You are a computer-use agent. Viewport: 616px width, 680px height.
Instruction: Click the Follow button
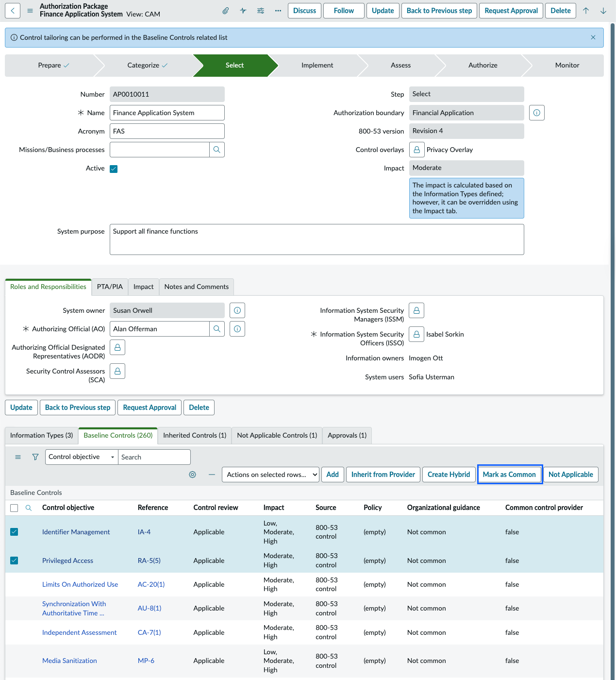[344, 11]
